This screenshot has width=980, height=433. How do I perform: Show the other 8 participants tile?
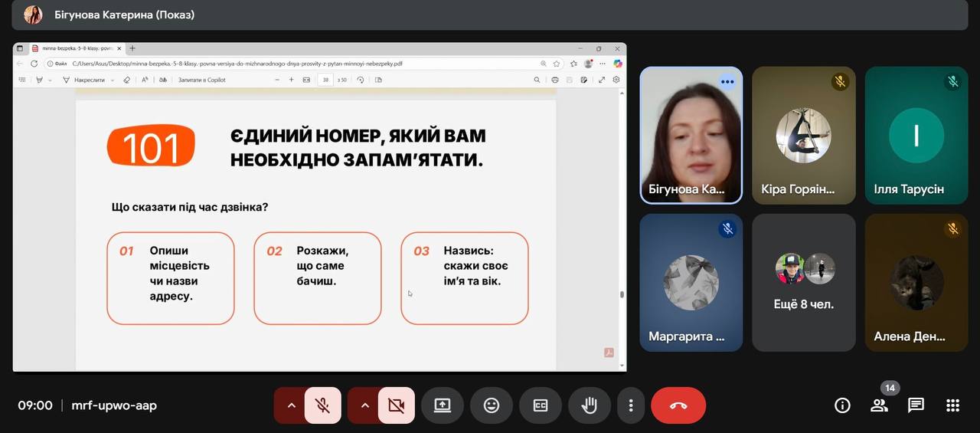(803, 282)
